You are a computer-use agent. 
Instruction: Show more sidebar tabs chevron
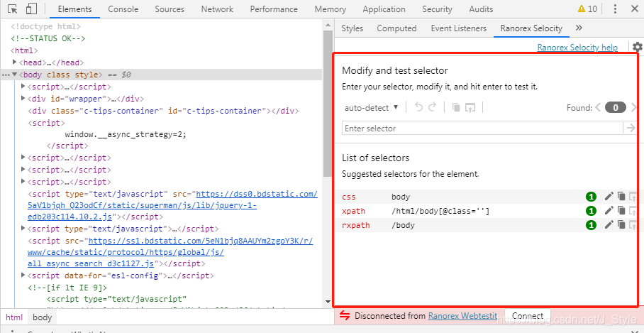click(x=579, y=28)
